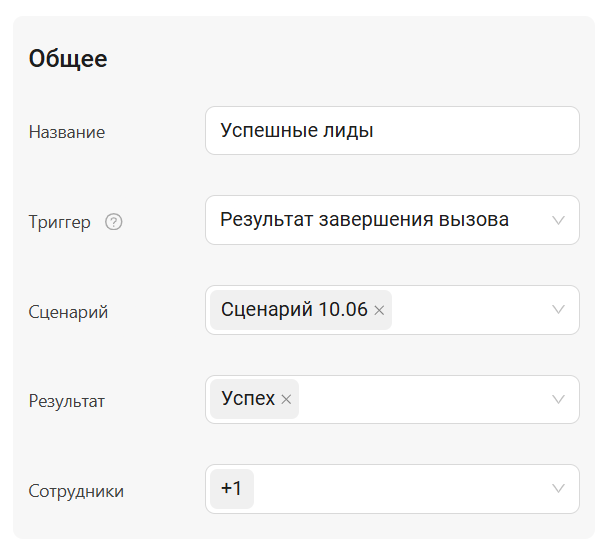Open the +1 employees counter chip
Image resolution: width=604 pixels, height=554 pixels.
(232, 489)
